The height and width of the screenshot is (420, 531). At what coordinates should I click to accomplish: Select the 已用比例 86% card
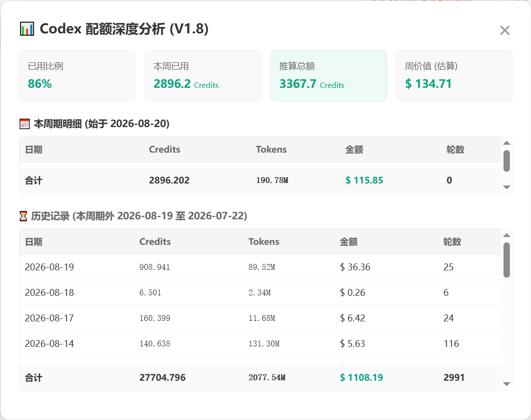pyautogui.click(x=77, y=76)
